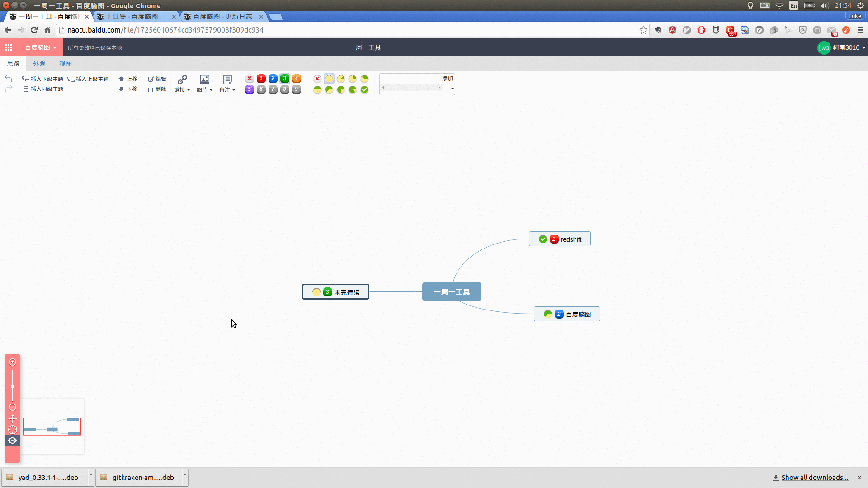This screenshot has height=488, width=868.
Task: Select priority 5 purple icon in toolbar
Action: (250, 89)
